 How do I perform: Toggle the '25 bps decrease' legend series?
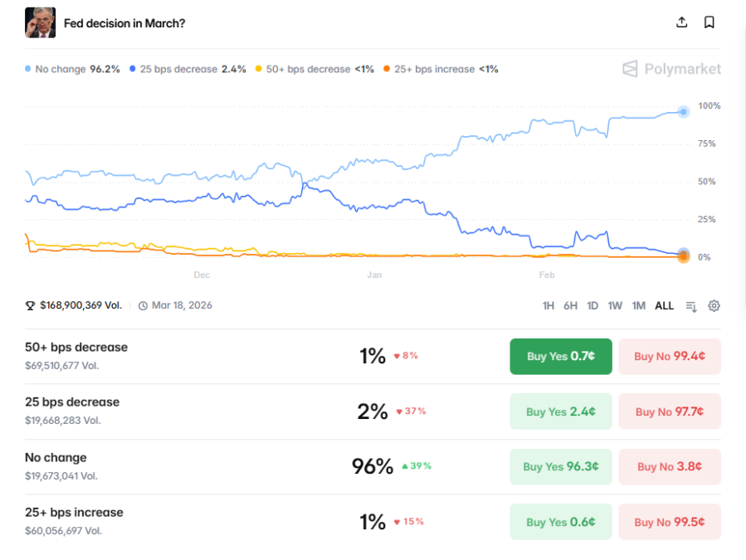coord(186,70)
